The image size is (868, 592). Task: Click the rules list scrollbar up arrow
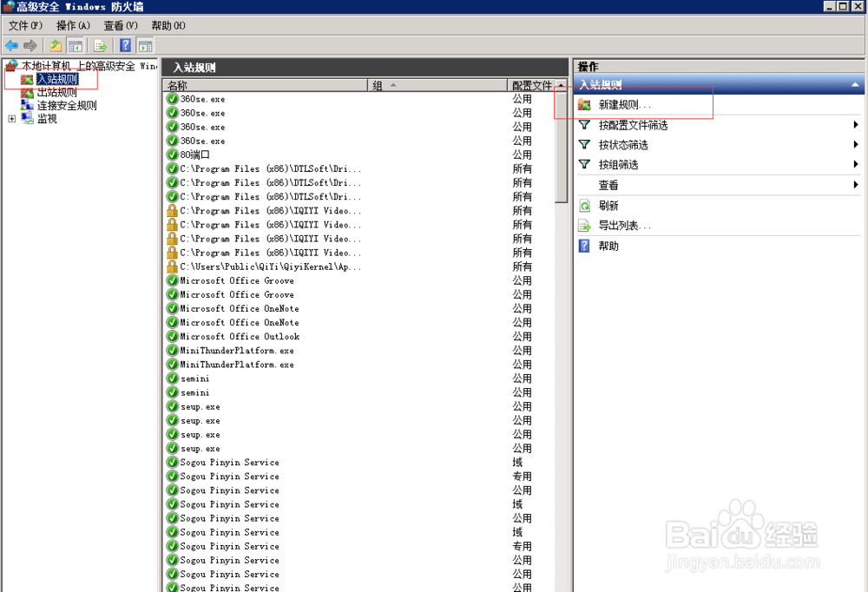tap(562, 85)
